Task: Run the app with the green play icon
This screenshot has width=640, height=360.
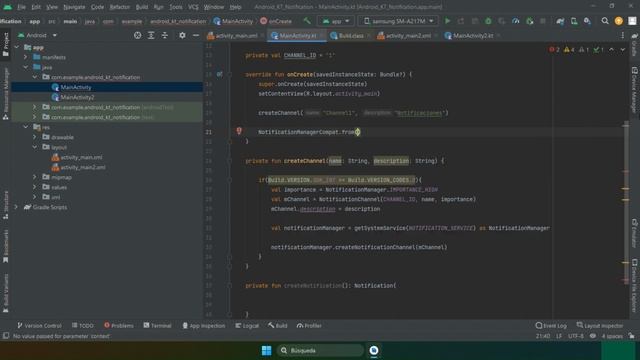Action: tap(447, 21)
